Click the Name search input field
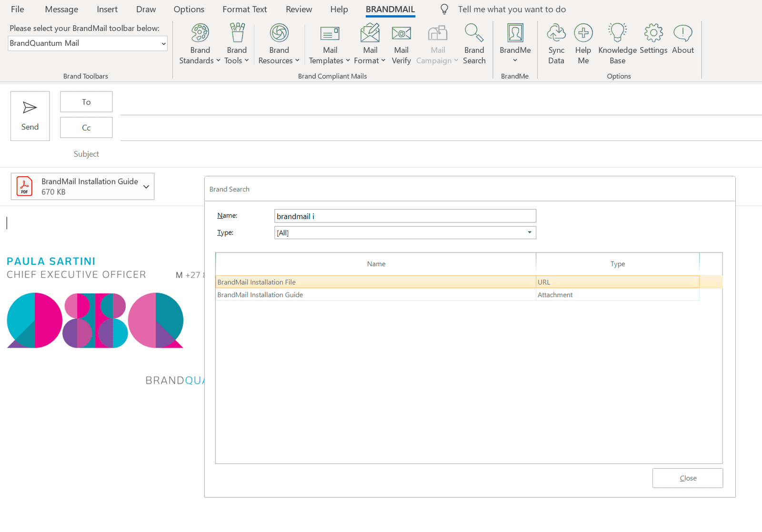Viewport: 762px width, 532px height. click(405, 216)
